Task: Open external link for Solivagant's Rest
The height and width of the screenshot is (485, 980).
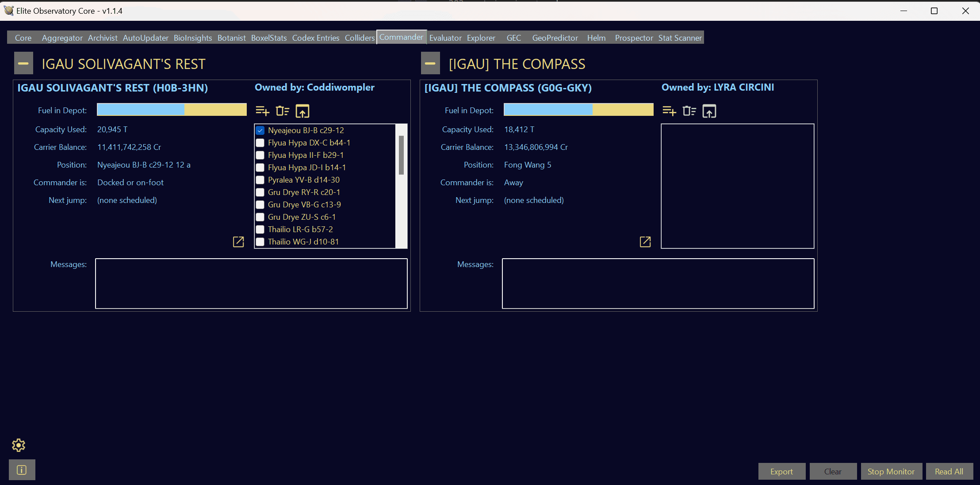Action: (x=238, y=241)
